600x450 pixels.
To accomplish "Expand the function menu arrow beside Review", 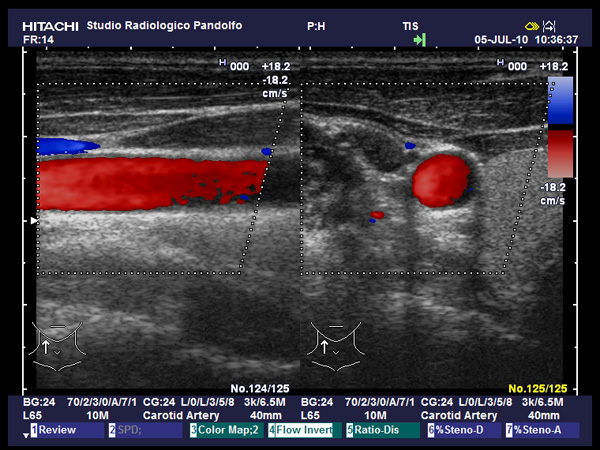I will (26, 436).
